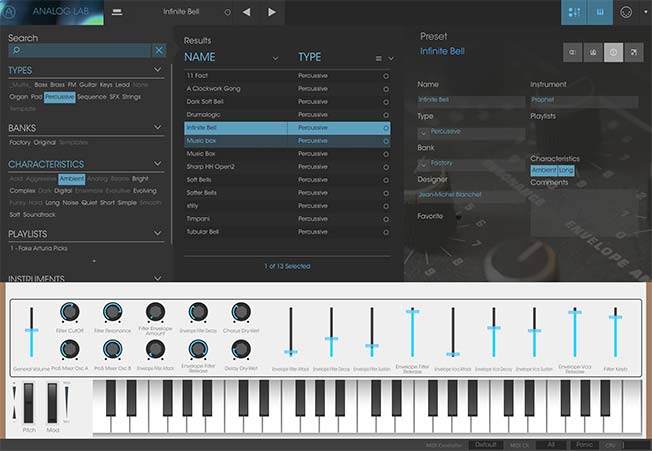Toggle the Factory bank filter tag
This screenshot has width=652, height=451.
(x=20, y=143)
